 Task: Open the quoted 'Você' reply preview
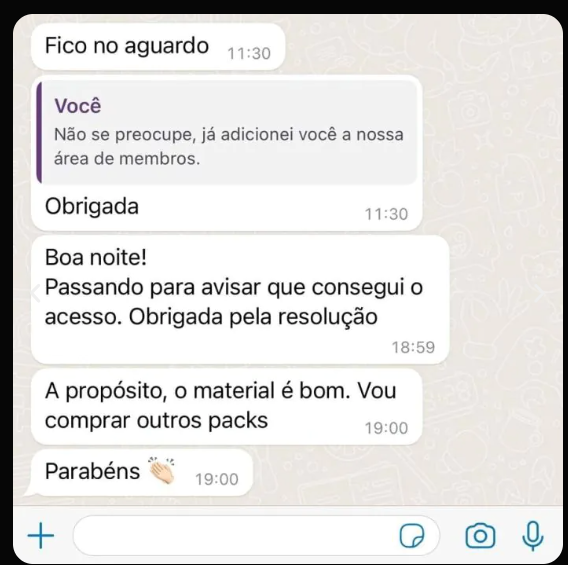click(227, 132)
